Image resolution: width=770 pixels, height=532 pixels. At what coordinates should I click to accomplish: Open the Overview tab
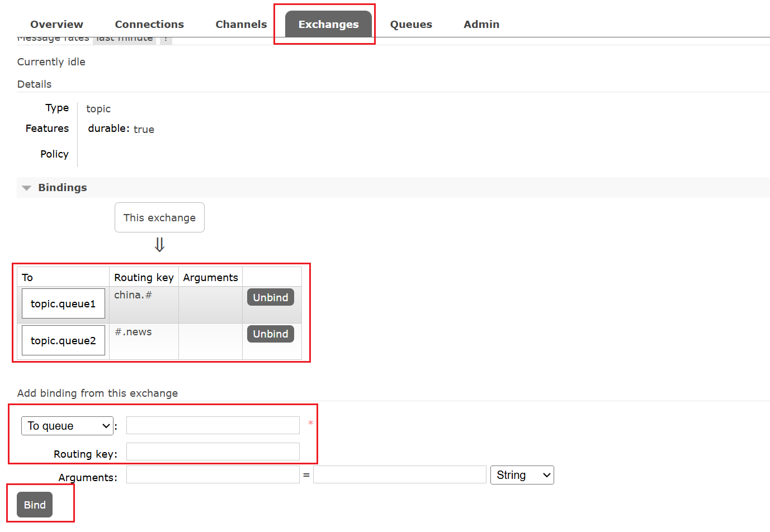(56, 24)
